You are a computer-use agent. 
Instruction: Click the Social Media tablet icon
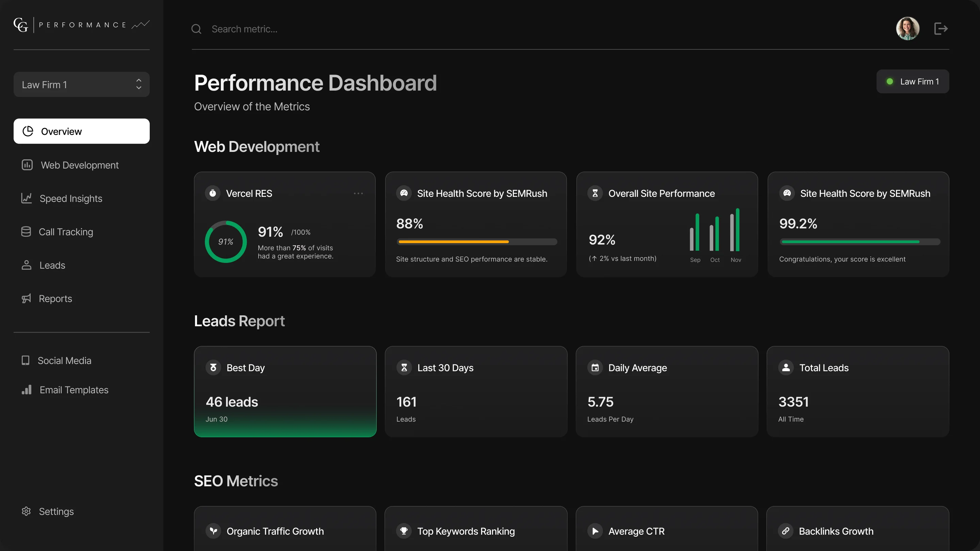pos(26,360)
